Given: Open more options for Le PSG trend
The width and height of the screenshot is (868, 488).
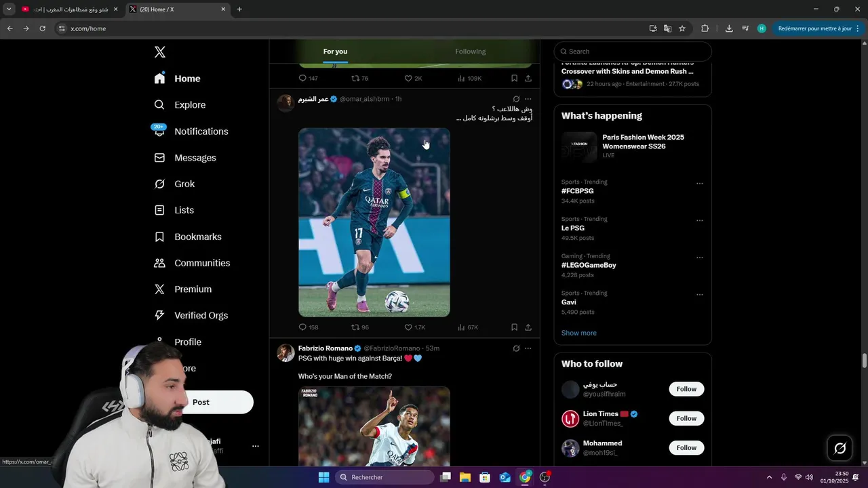Looking at the screenshot, I should (700, 221).
